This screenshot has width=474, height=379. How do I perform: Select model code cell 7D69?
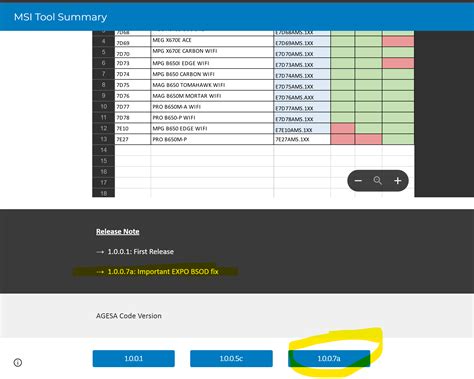[x=133, y=41]
